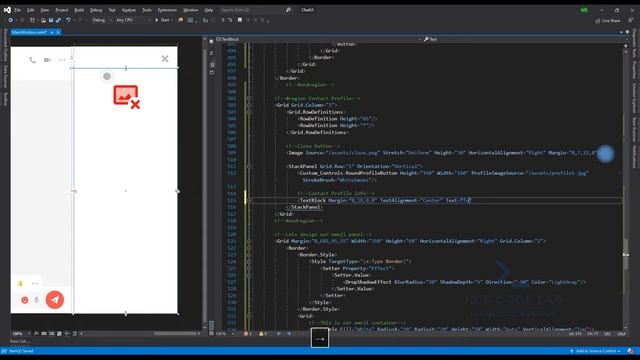
Task: Toggle Show Snap Grid in designer toolbar
Action: click(x=44, y=333)
